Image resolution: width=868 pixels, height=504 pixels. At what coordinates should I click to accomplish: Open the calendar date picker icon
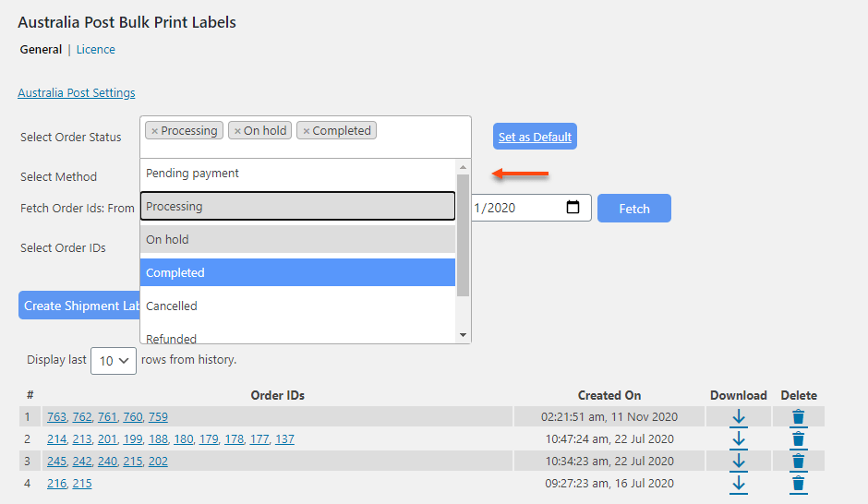573,207
